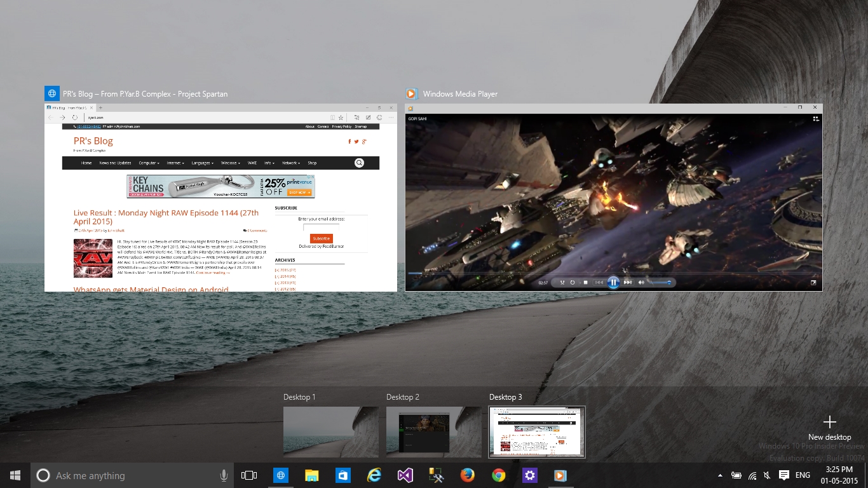Expand the Info menu on PR's Blog

[269, 163]
